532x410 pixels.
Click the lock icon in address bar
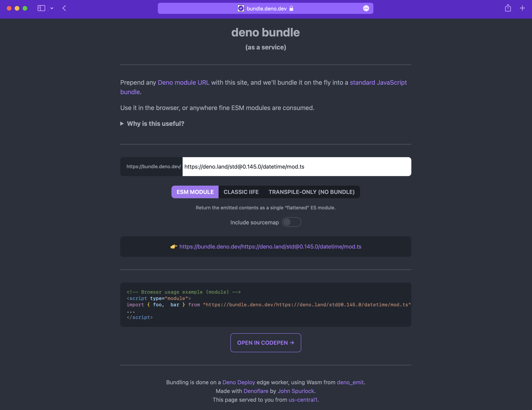click(x=291, y=9)
